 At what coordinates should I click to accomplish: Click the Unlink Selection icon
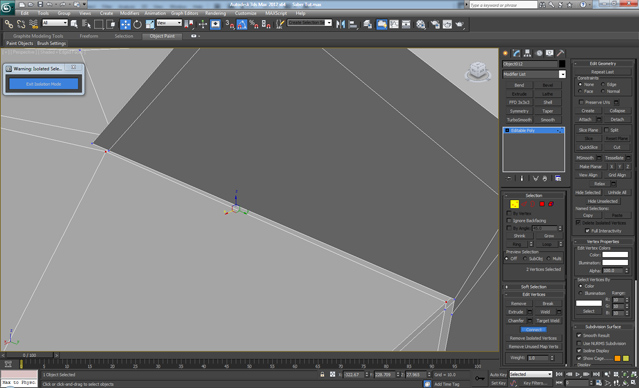pyautogui.click(x=21, y=24)
